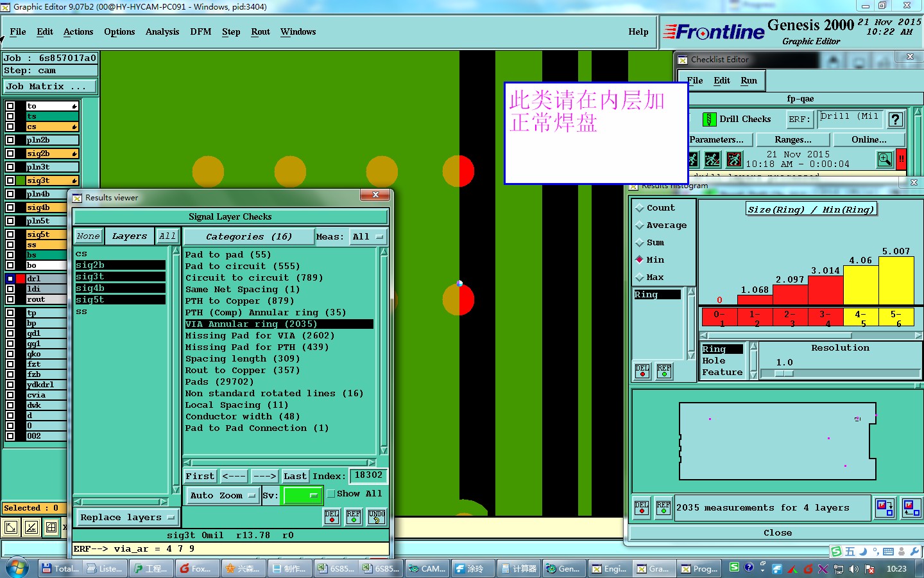Select 'Missing Pad for VIA (2602)' category
The height and width of the screenshot is (578, 924).
pos(260,336)
